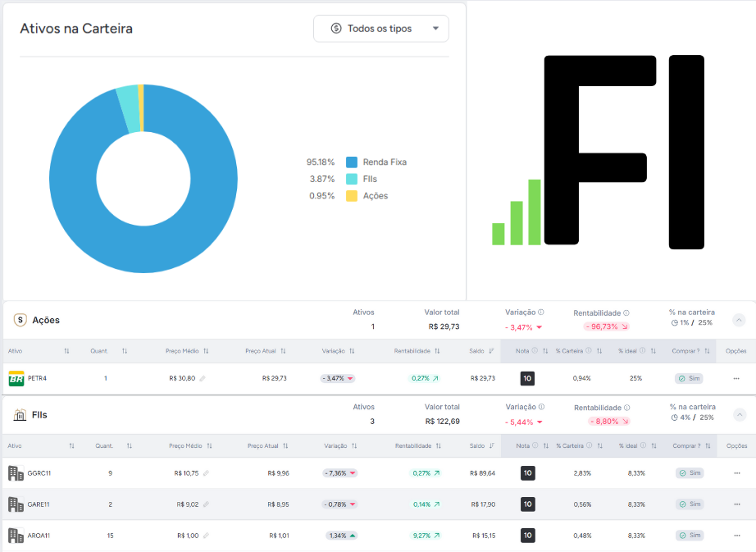756x552 pixels.
Task: Toggle the Sim buy badge for PETR4
Action: point(690,378)
